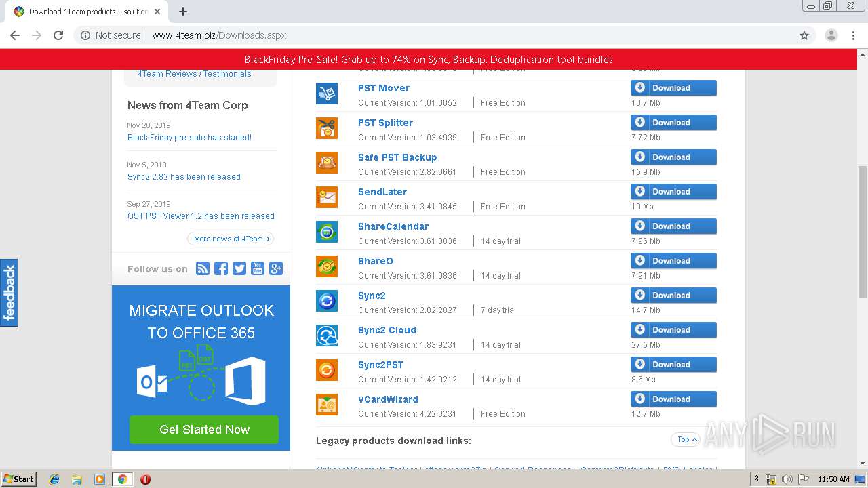
Task: Open the SendLater product link
Action: pyautogui.click(x=382, y=192)
